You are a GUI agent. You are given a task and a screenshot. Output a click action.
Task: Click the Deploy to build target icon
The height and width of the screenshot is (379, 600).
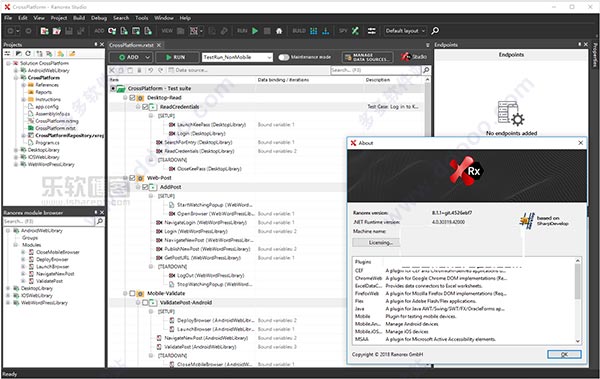[326, 31]
